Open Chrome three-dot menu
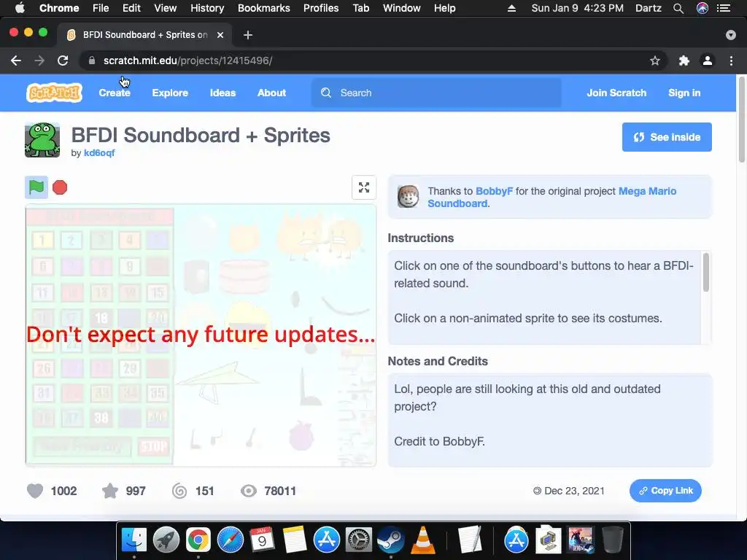This screenshot has width=747, height=560. (731, 61)
